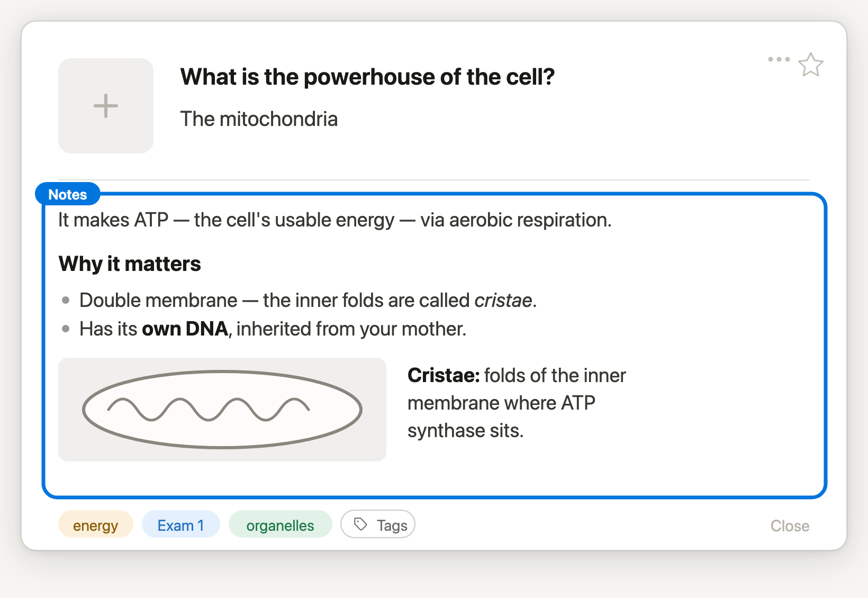Viewport: 868px width, 598px height.
Task: Click the plus icon to add an image
Action: (x=106, y=106)
